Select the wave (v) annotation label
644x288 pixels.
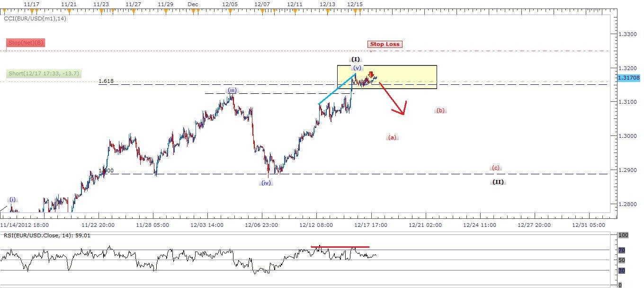point(357,67)
